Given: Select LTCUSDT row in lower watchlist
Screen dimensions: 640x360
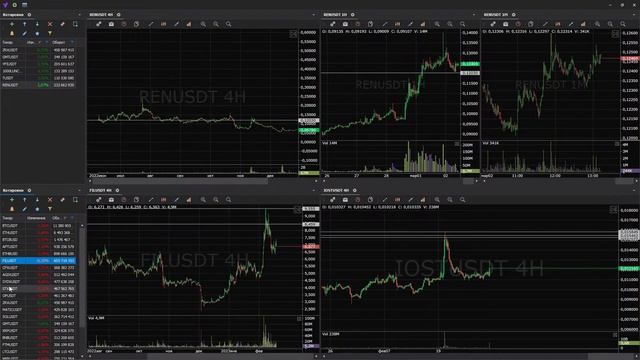Looking at the screenshot, I should coord(38,351).
